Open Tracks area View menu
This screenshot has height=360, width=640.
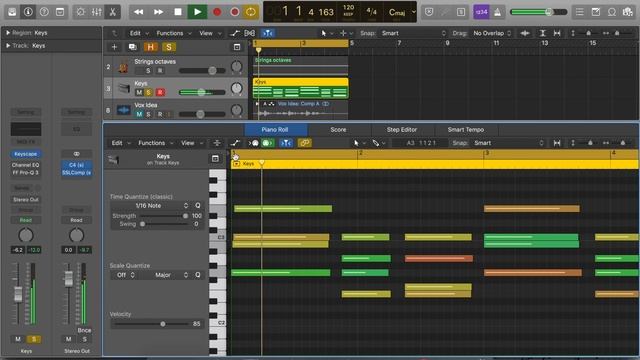pyautogui.click(x=210, y=33)
